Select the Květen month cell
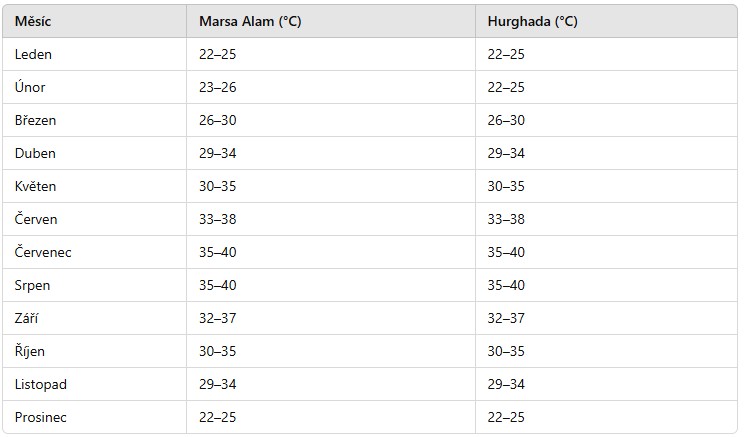This screenshot has width=744, height=437. 36,186
